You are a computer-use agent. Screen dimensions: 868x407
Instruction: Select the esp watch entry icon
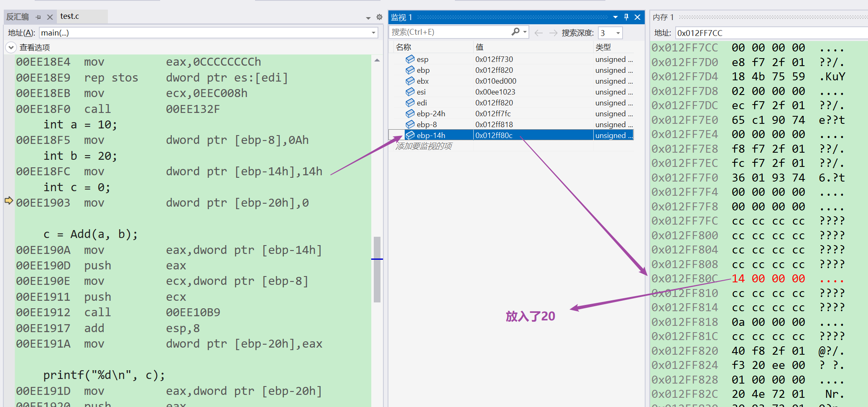(410, 59)
